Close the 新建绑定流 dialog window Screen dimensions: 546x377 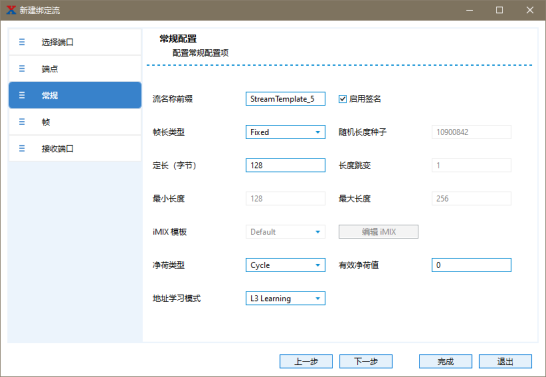530,10
